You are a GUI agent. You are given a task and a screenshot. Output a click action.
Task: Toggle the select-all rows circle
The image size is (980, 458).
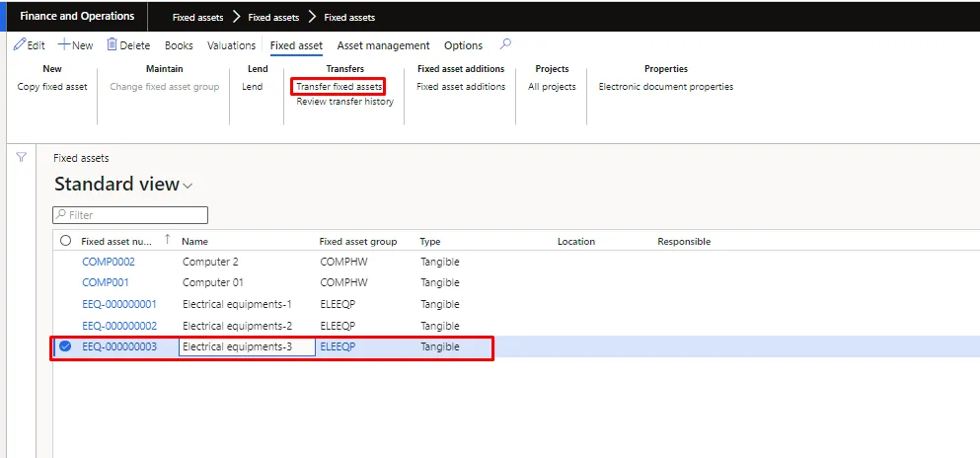click(65, 241)
